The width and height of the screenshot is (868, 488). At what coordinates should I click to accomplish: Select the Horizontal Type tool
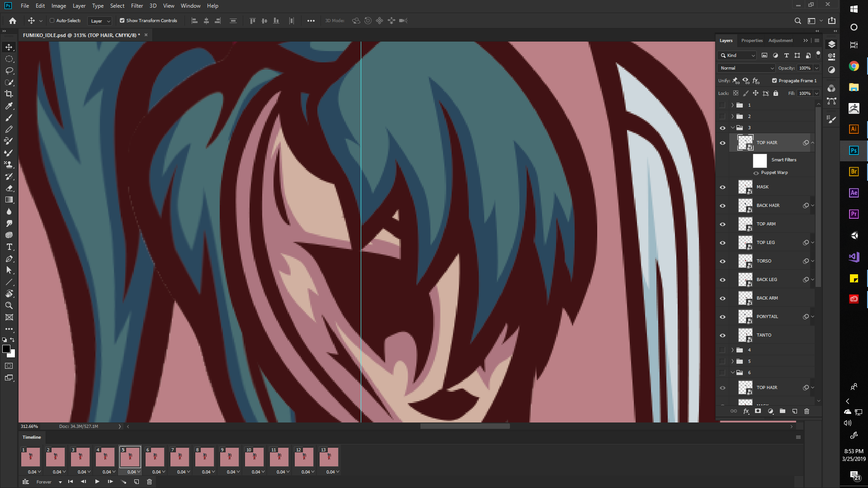tap(9, 247)
